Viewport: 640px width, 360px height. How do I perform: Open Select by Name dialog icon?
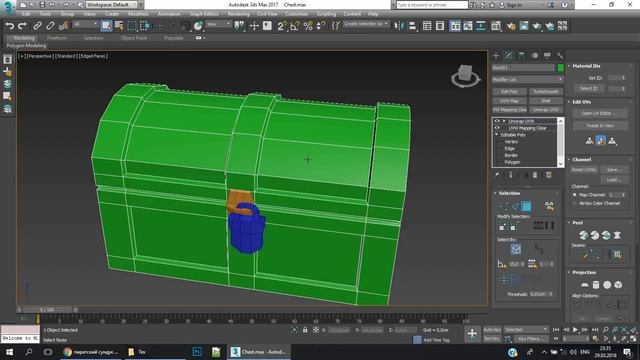pyautogui.click(x=119, y=26)
